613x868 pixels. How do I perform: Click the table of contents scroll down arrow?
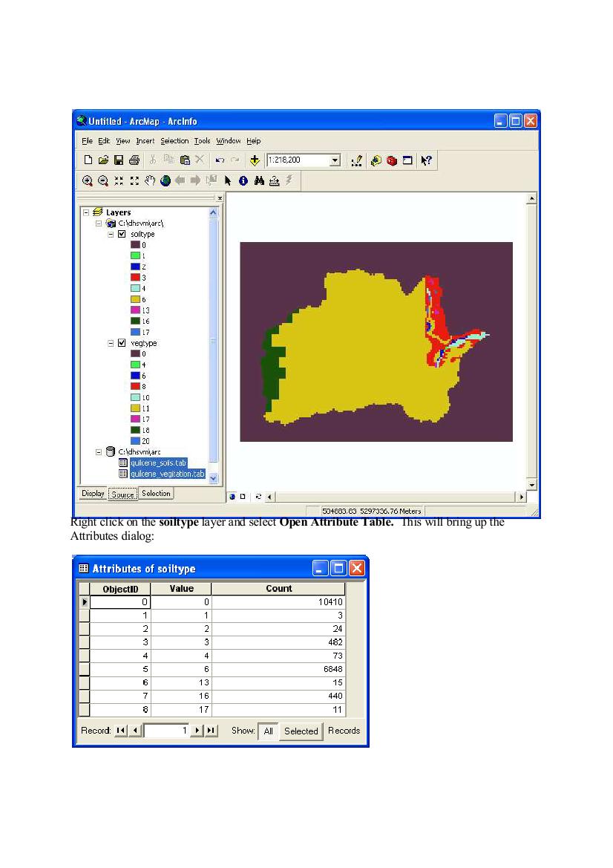(214, 478)
